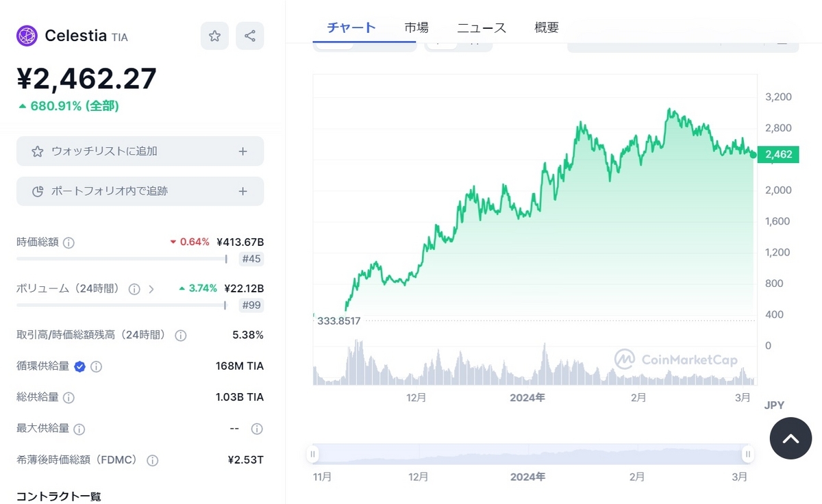Click the right handle of chart range slider
Screen dimensions: 822x504
pos(748,453)
